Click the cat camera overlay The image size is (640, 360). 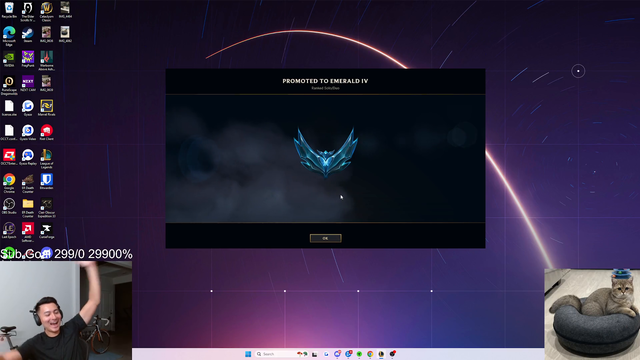pyautogui.click(x=592, y=314)
